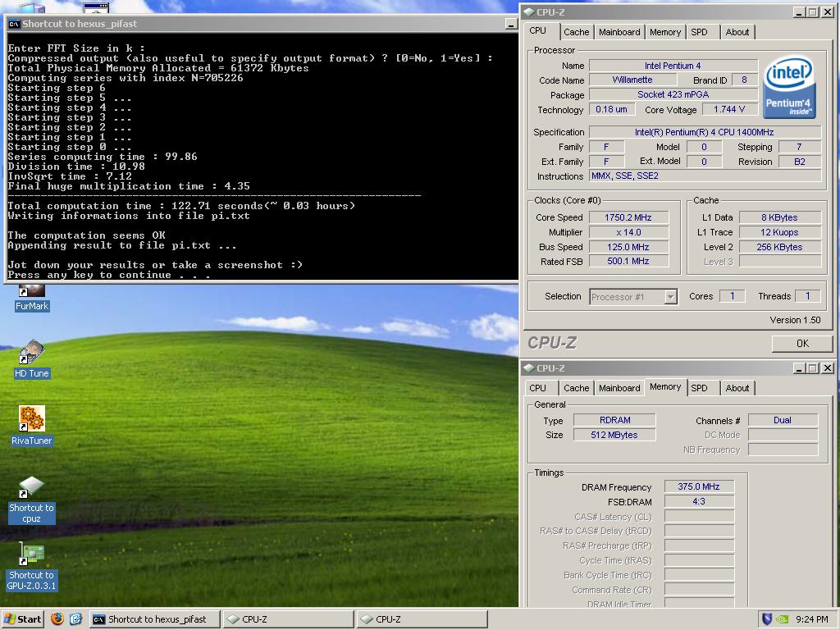Image resolution: width=840 pixels, height=630 pixels.
Task: Minimize the hexus_pifast console window
Action: (510, 24)
